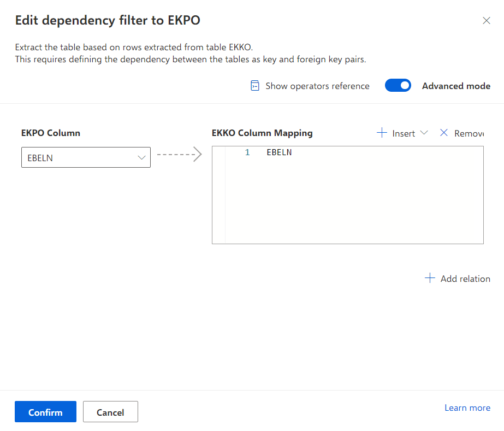
Task: Expand the Insert chevron menu
Action: (x=424, y=133)
